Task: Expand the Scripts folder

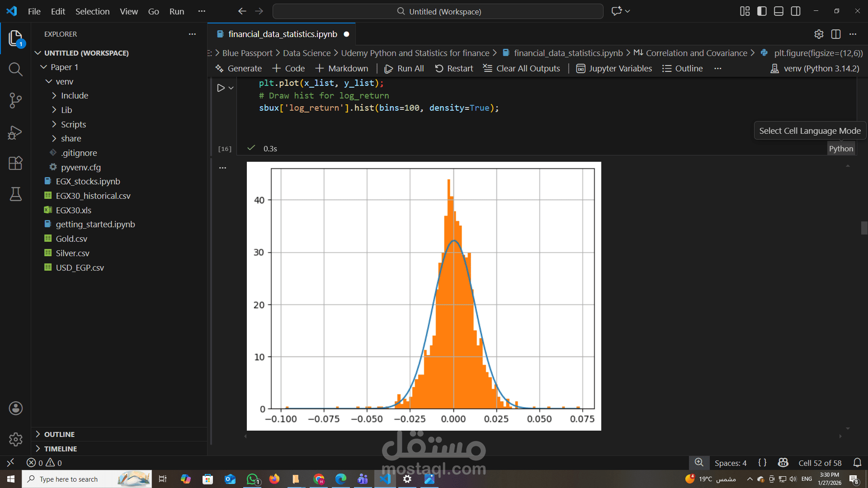Action: pyautogui.click(x=73, y=124)
